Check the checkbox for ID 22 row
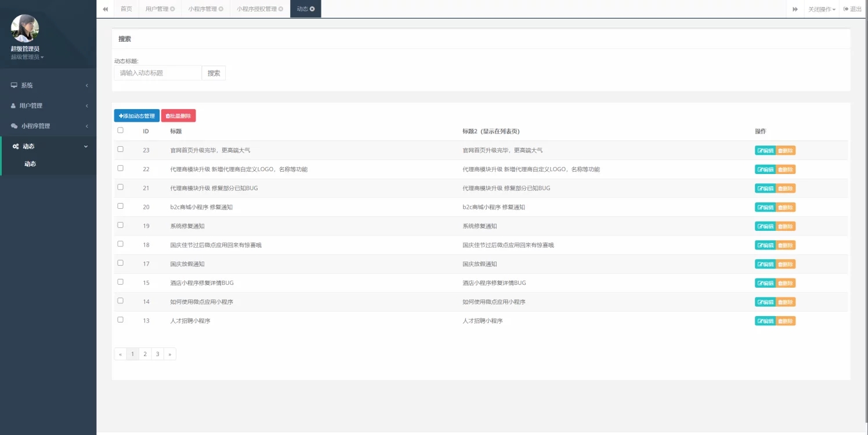868x435 pixels. pyautogui.click(x=121, y=168)
